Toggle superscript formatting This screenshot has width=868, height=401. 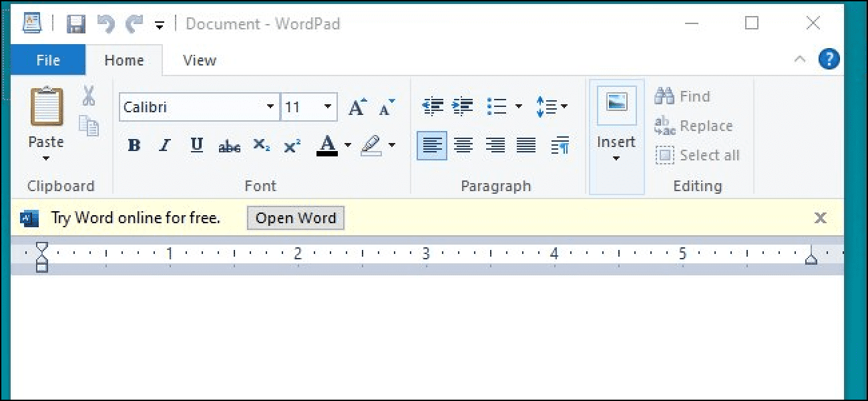click(x=292, y=145)
